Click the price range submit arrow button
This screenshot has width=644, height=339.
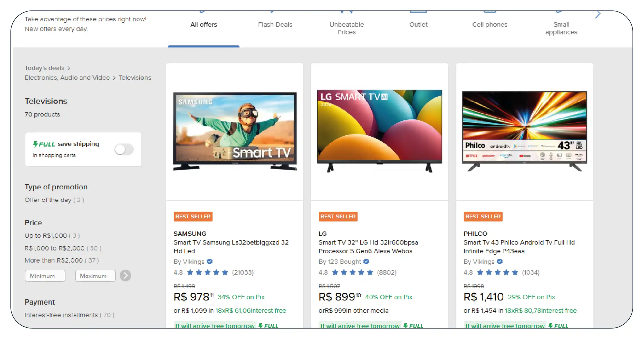[x=125, y=276]
